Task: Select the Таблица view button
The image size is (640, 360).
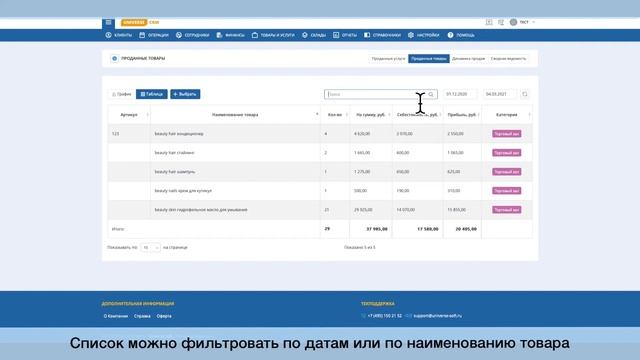Action: pos(151,94)
